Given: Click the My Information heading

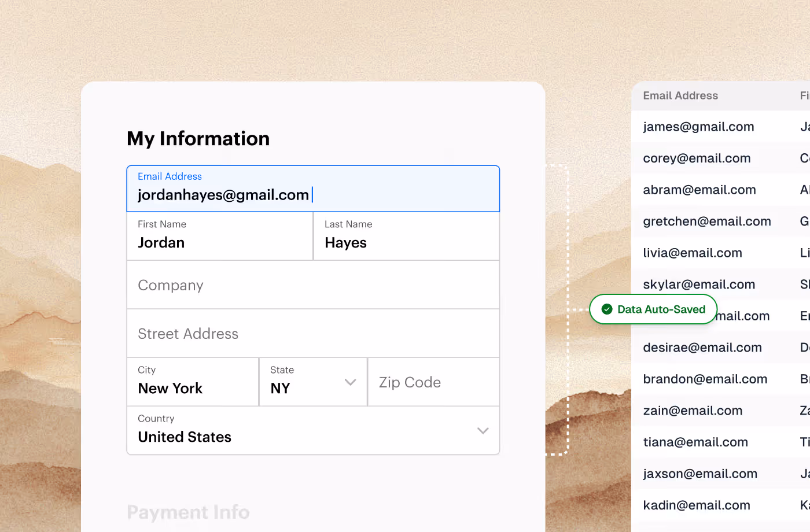Looking at the screenshot, I should (198, 139).
